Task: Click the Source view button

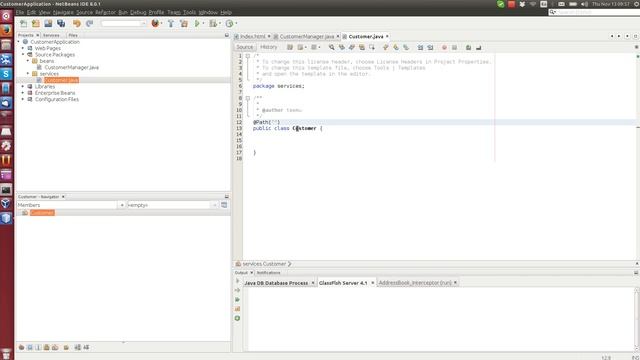Action: point(244,47)
